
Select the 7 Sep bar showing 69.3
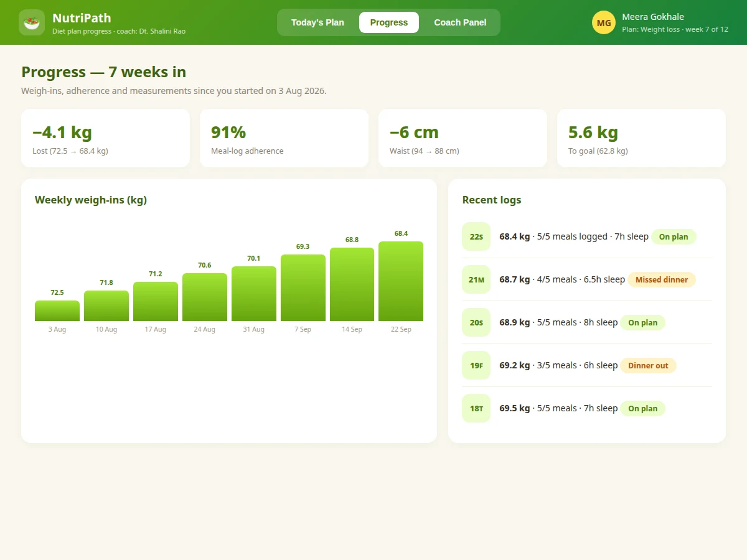tap(303, 287)
